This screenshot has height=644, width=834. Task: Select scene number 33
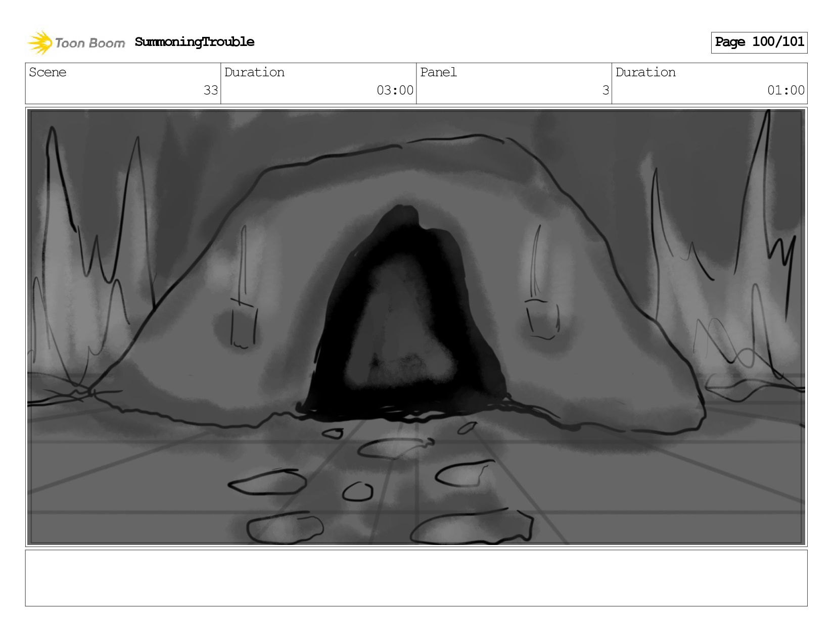(x=211, y=90)
